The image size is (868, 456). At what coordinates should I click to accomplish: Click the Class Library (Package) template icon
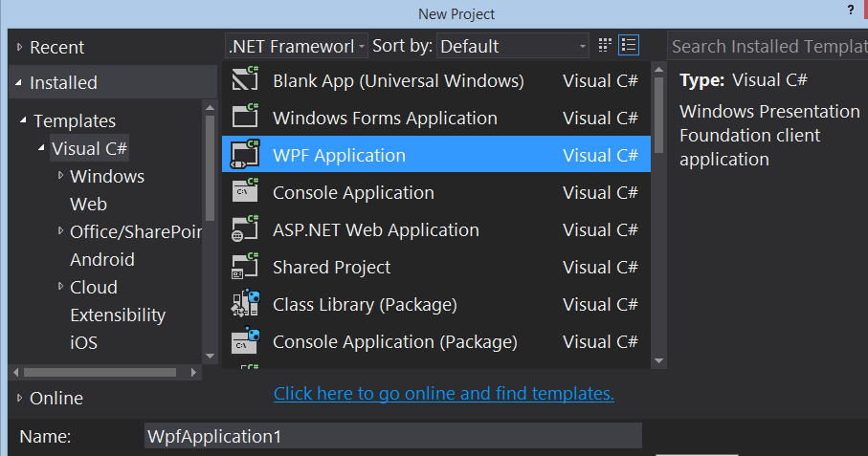tap(245, 303)
